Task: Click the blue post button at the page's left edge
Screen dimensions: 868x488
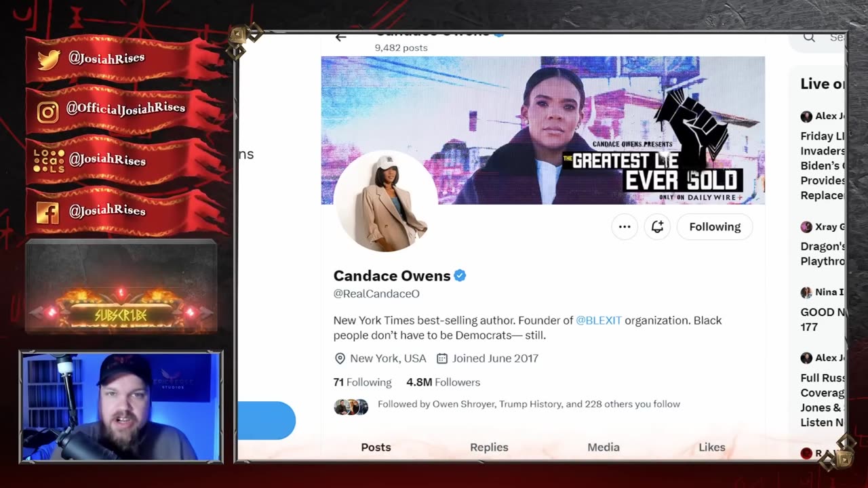Action: coord(267,420)
